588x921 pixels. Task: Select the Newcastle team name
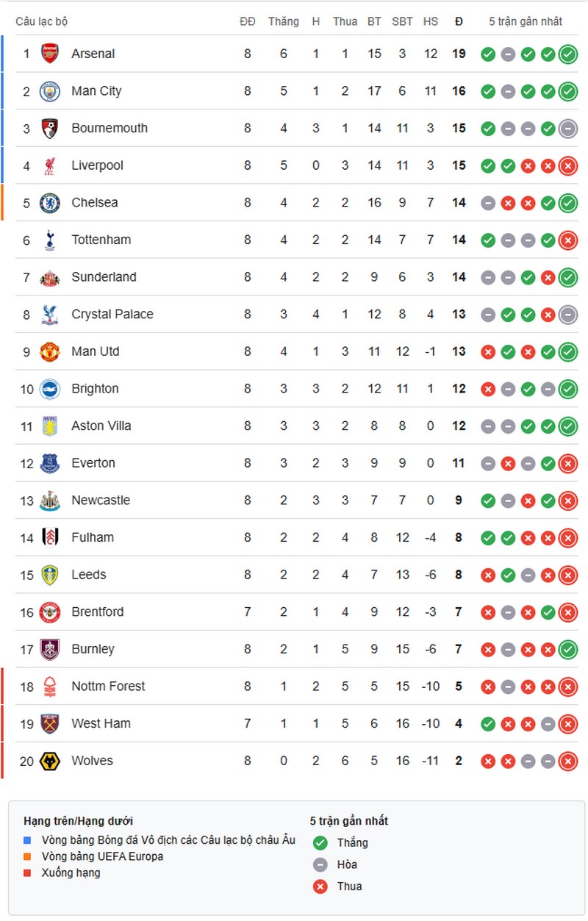101,500
